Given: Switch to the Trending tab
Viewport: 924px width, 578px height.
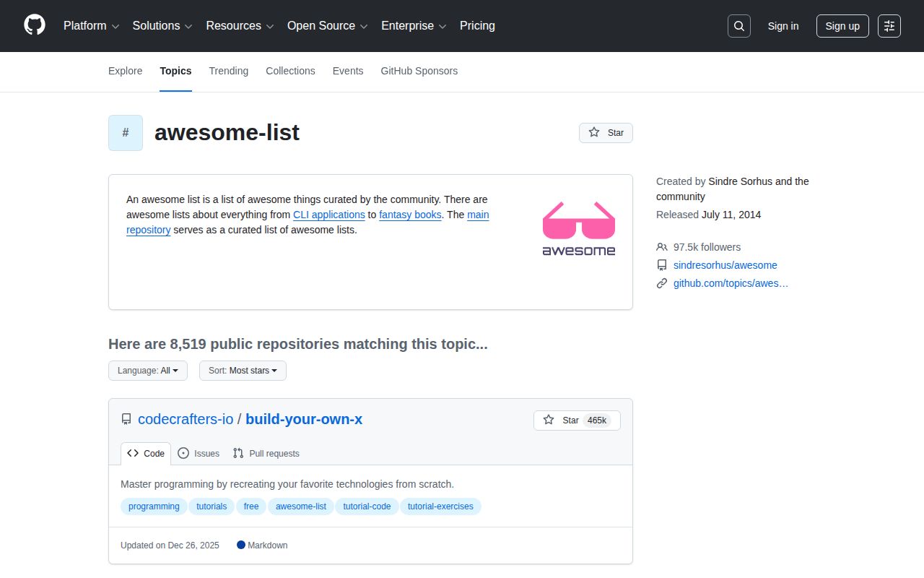Looking at the screenshot, I should (x=228, y=71).
